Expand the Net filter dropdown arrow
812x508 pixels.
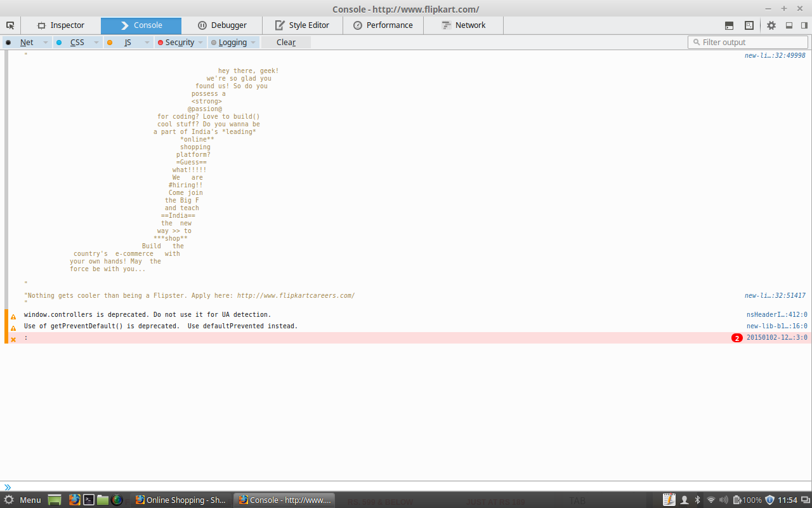pyautogui.click(x=45, y=42)
